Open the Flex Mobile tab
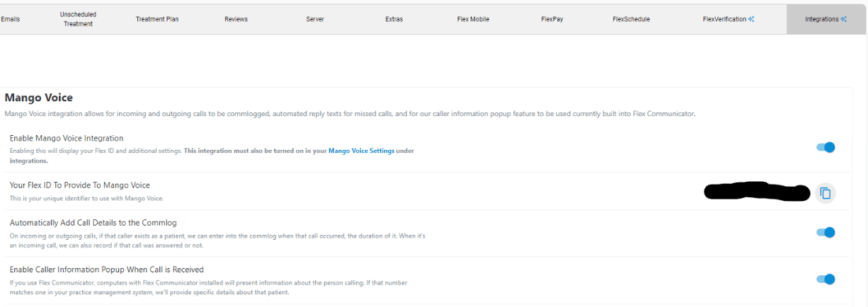Screen dimensions: 868x307 point(473,19)
